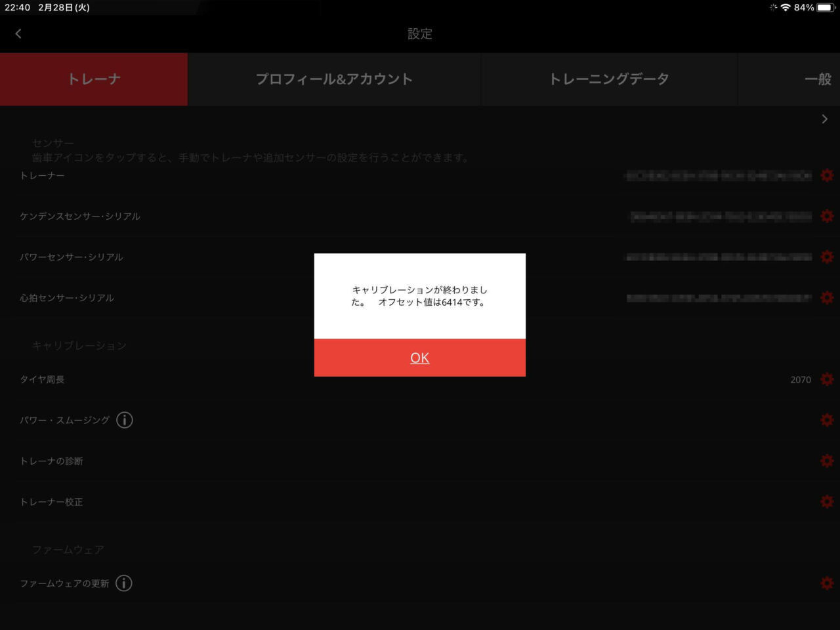Switch to the トレーナ tab
Image resolution: width=840 pixels, height=630 pixels.
pos(94,79)
